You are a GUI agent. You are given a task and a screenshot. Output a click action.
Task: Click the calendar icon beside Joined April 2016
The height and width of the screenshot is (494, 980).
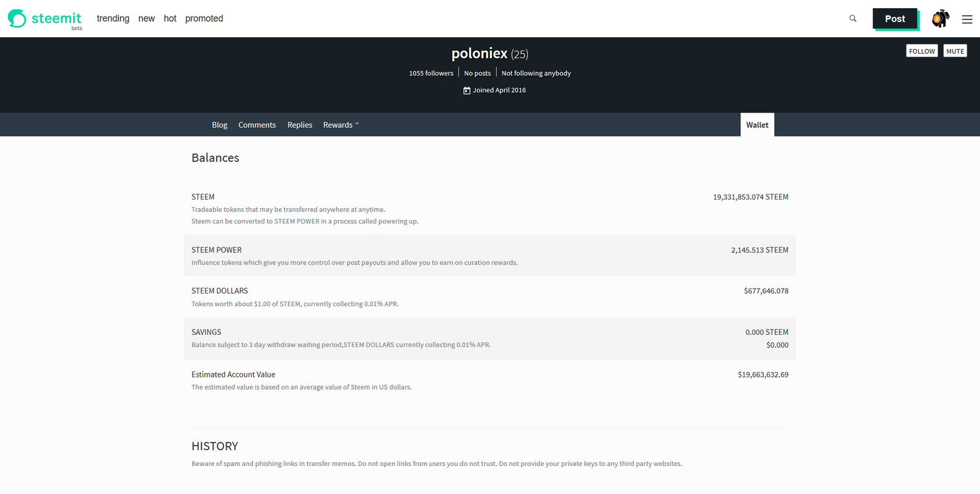coord(467,90)
